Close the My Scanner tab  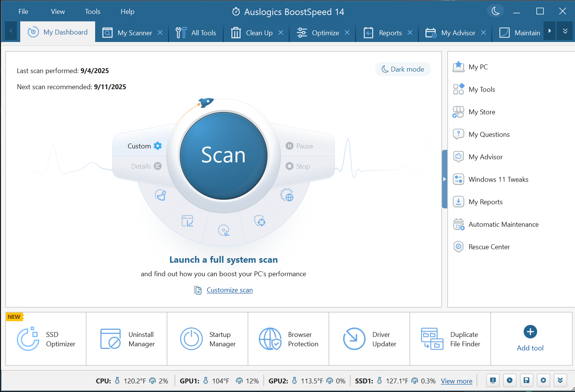coord(160,33)
